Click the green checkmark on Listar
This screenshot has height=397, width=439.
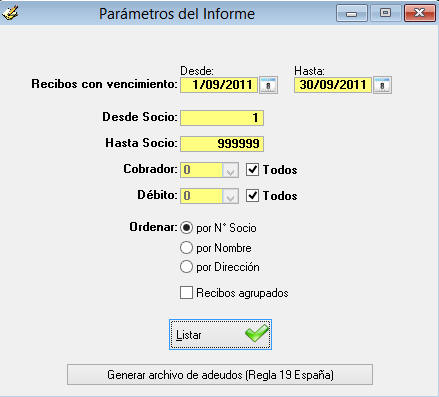pos(257,333)
